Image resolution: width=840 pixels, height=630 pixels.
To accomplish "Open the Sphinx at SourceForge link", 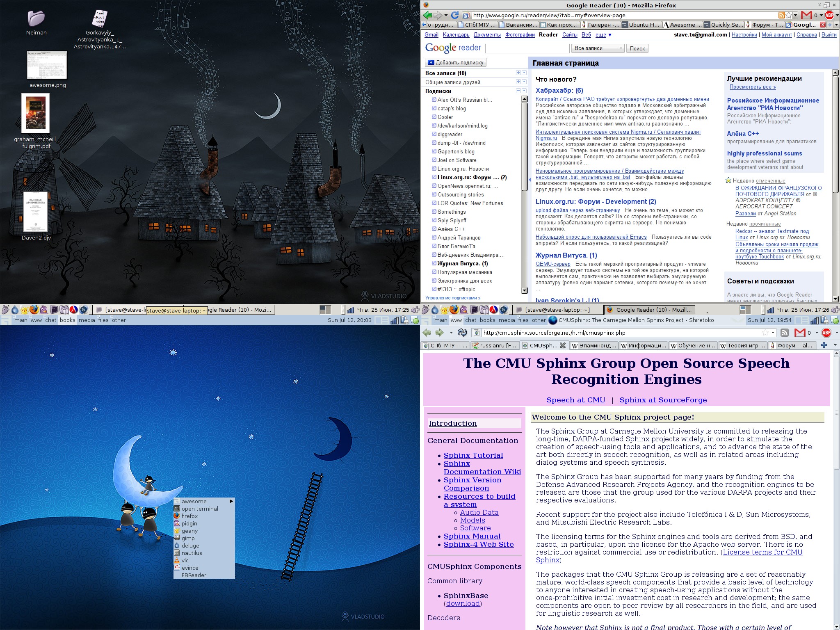I will click(x=663, y=400).
